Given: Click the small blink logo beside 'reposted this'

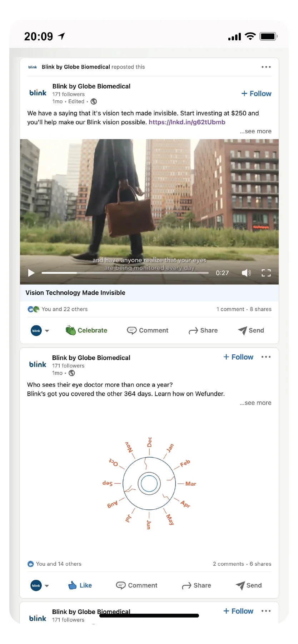Looking at the screenshot, I should (33, 67).
